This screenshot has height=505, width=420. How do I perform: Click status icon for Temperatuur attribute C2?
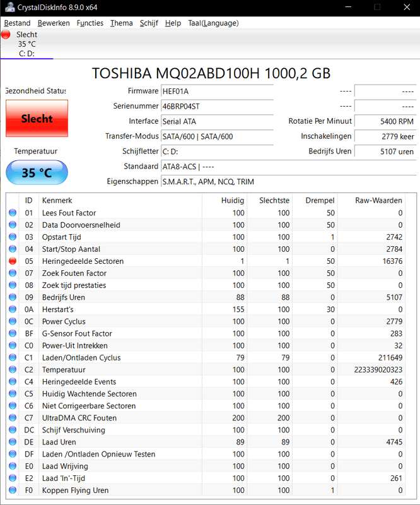pyautogui.click(x=13, y=369)
